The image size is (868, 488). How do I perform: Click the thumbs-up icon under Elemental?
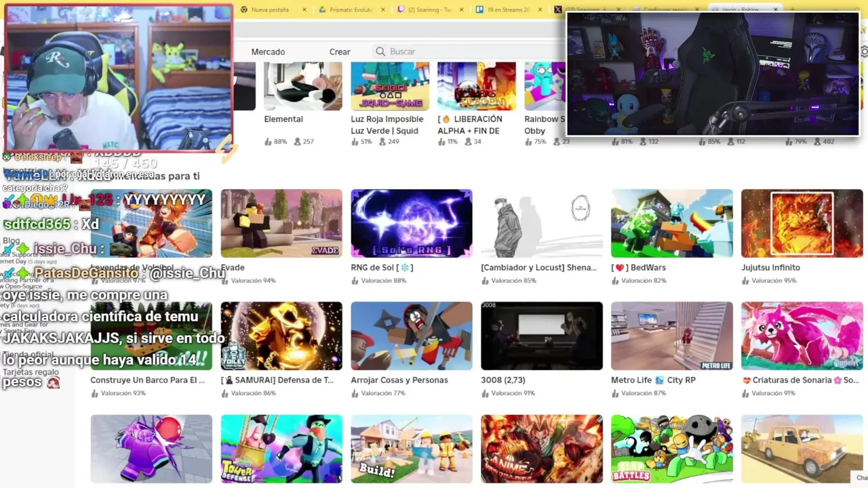[x=268, y=142]
